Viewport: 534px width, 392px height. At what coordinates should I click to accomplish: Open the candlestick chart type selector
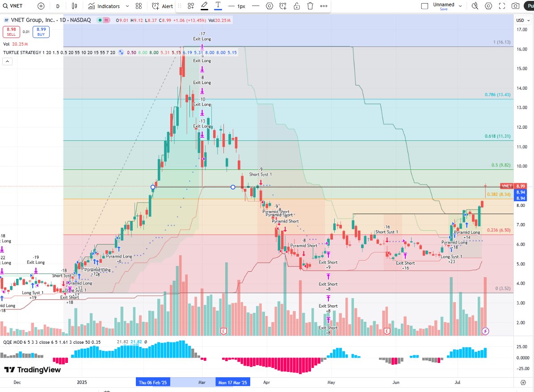[74, 6]
